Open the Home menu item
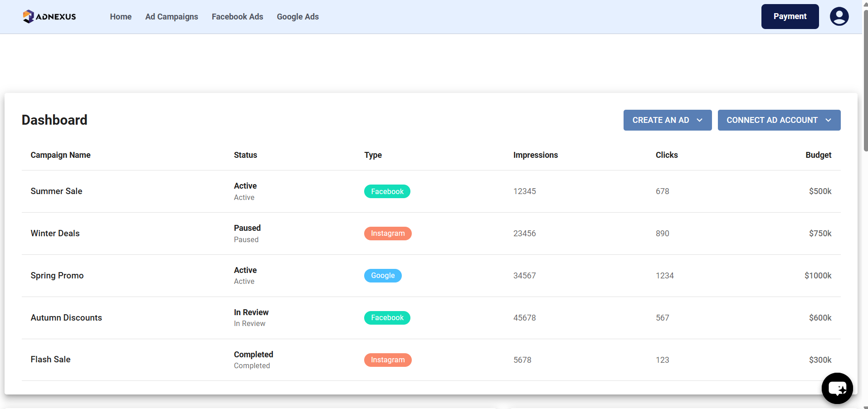Screen dimensions: 868x409 (x=121, y=16)
